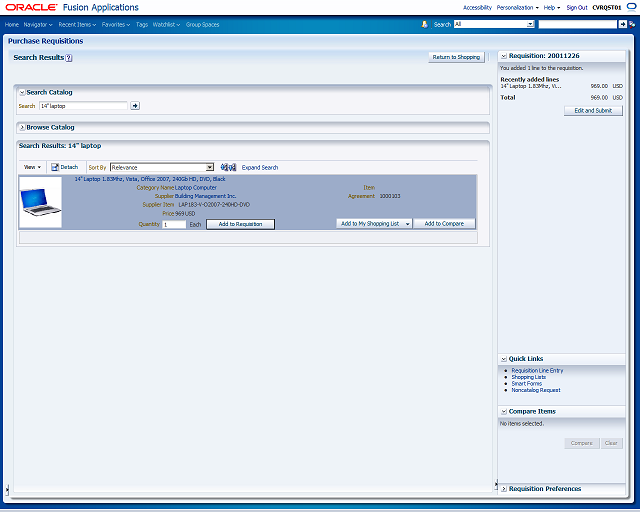Click the Search Catalog text field
The width and height of the screenshot is (640, 512).
click(84, 106)
